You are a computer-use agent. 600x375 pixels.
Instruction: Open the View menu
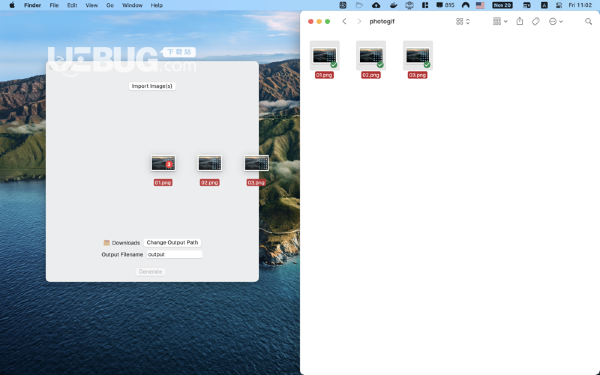tap(91, 5)
